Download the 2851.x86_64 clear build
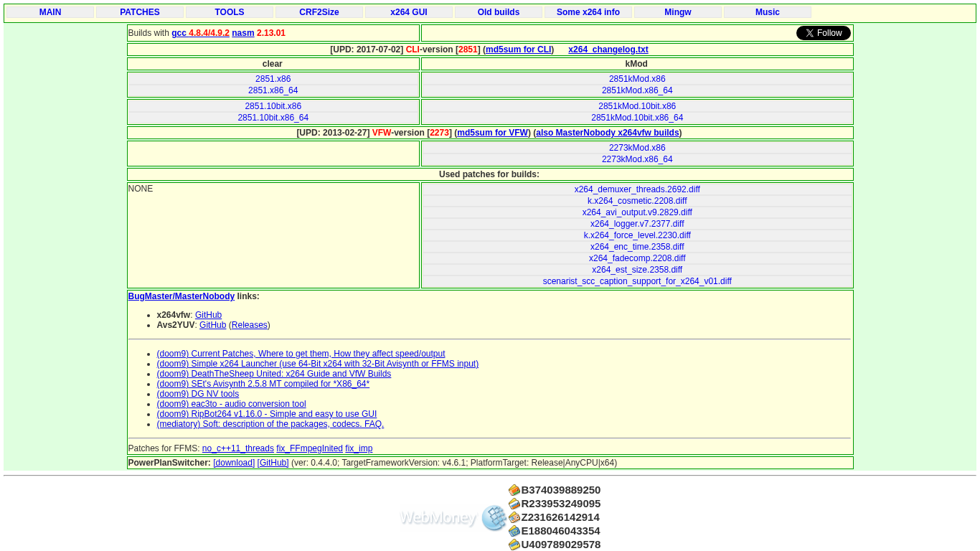 pos(273,90)
